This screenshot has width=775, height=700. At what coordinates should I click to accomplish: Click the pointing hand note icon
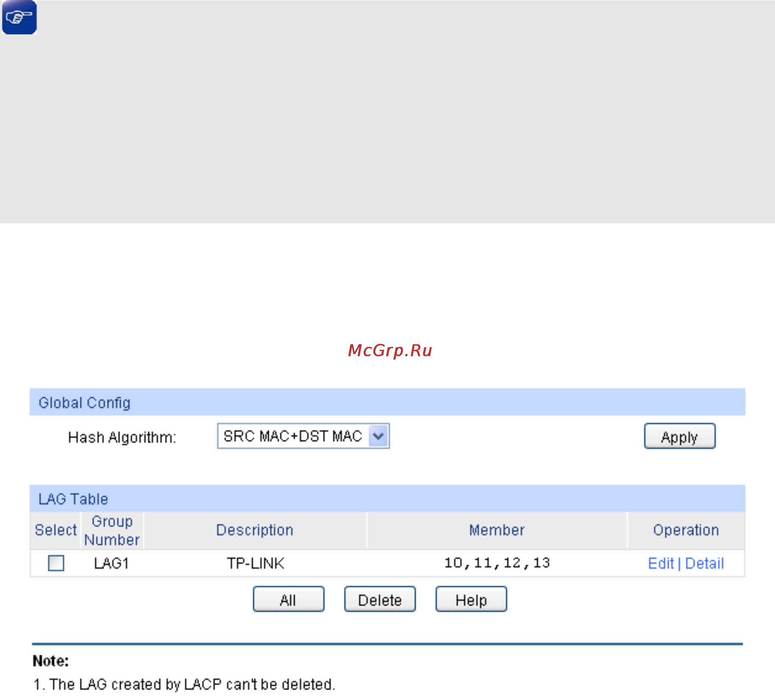[19, 17]
